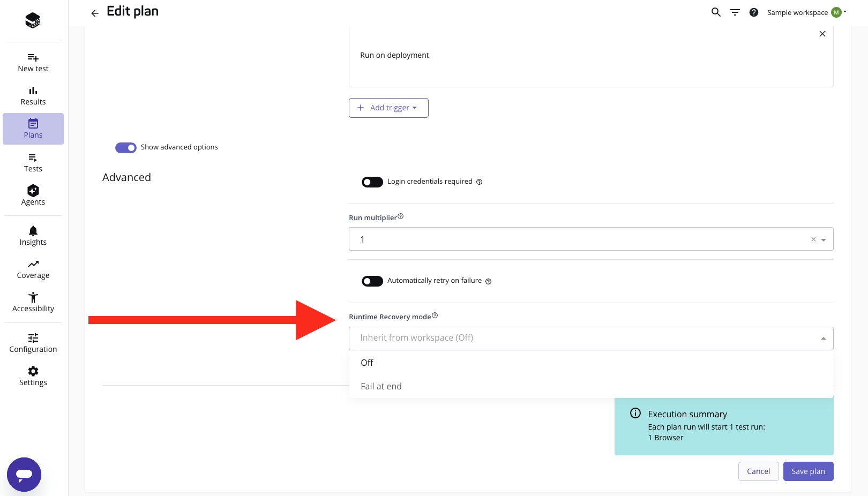Expand the Run multiplier selector

(824, 239)
